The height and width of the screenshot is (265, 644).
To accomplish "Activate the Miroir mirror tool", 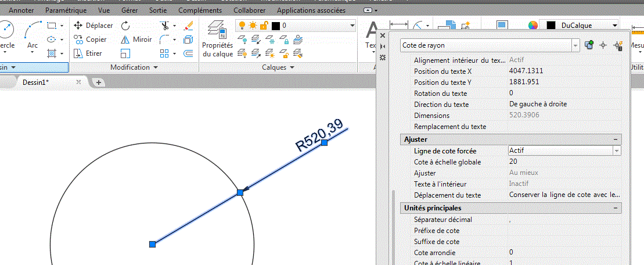I will (136, 40).
